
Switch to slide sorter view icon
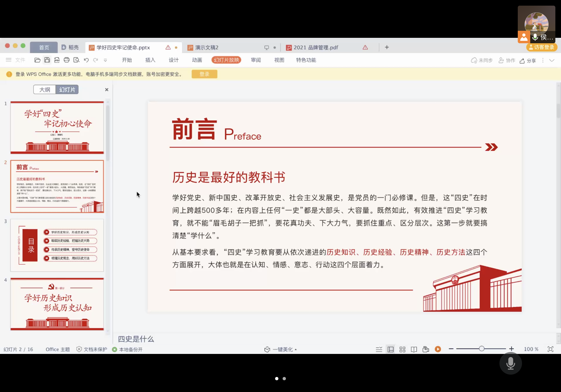[402, 349]
